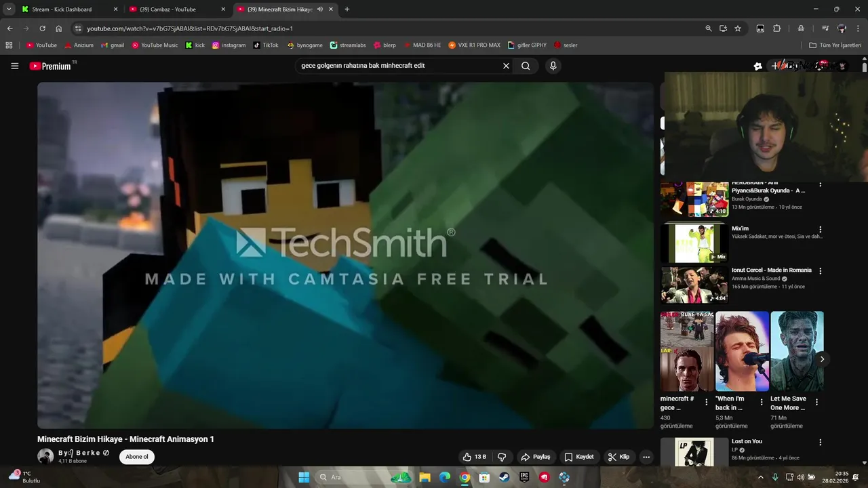Close the Cambaz - YouTube tab
The height and width of the screenshot is (488, 868).
tap(223, 9)
